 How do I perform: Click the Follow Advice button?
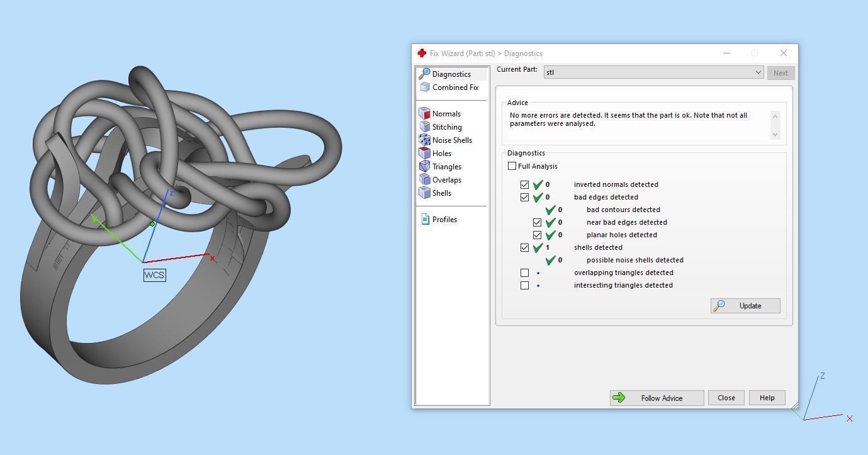[657, 398]
